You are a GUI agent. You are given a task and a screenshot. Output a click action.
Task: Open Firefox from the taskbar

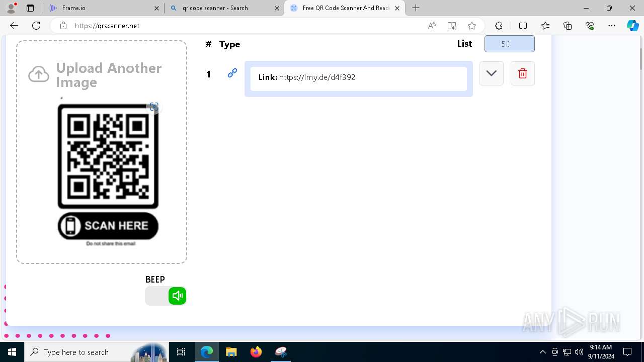click(x=256, y=352)
